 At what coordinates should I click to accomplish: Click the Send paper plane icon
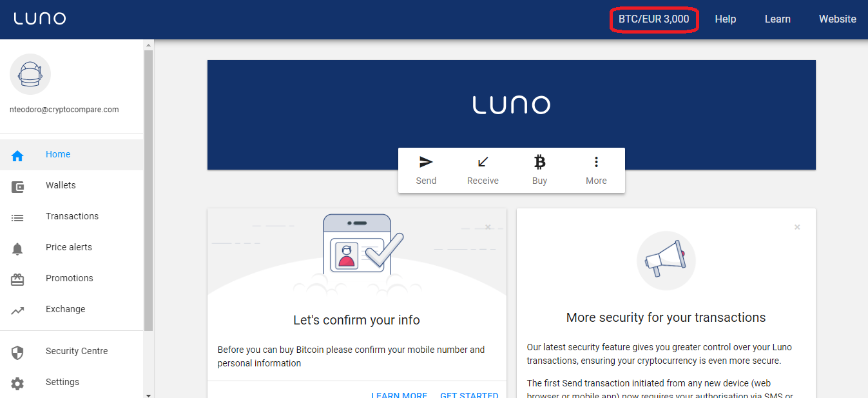coord(426,162)
